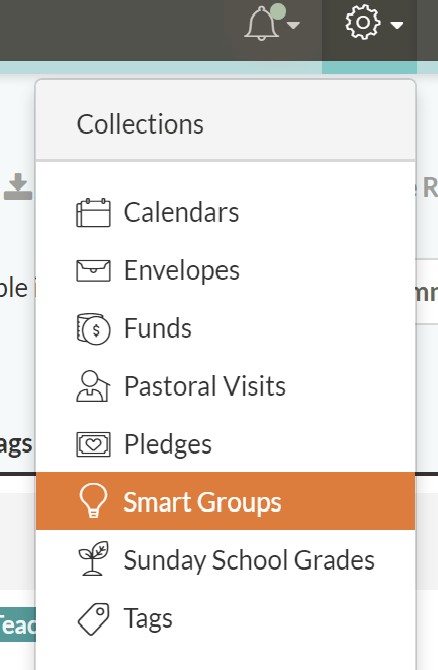The width and height of the screenshot is (438, 670).
Task: Click the download tray icon at left
Action: coord(18,187)
